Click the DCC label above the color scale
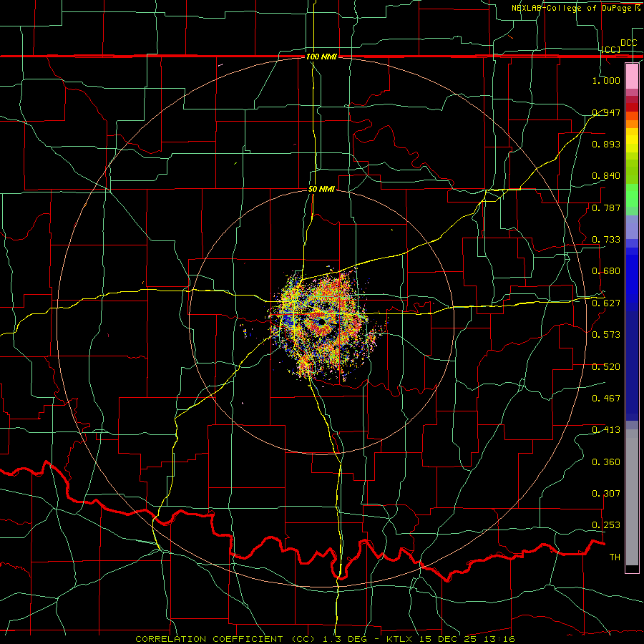 click(629, 43)
